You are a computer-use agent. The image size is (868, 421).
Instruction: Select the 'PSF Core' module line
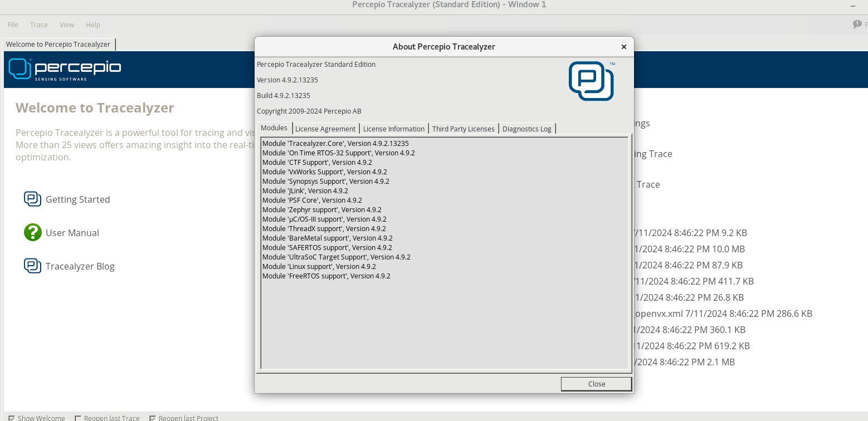click(312, 200)
